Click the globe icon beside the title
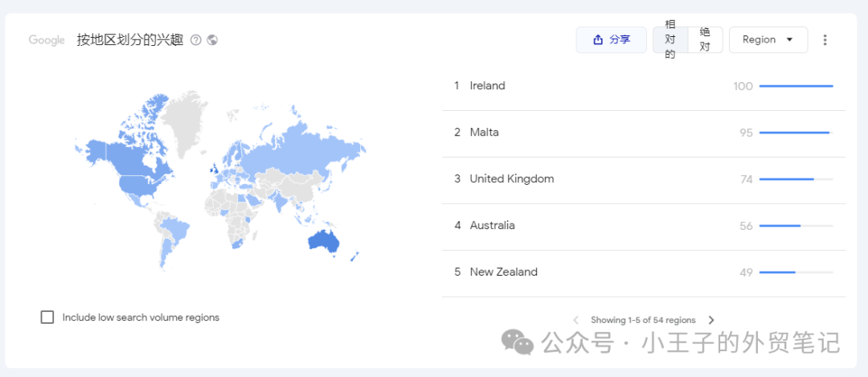This screenshot has height=377, width=868. tap(213, 40)
